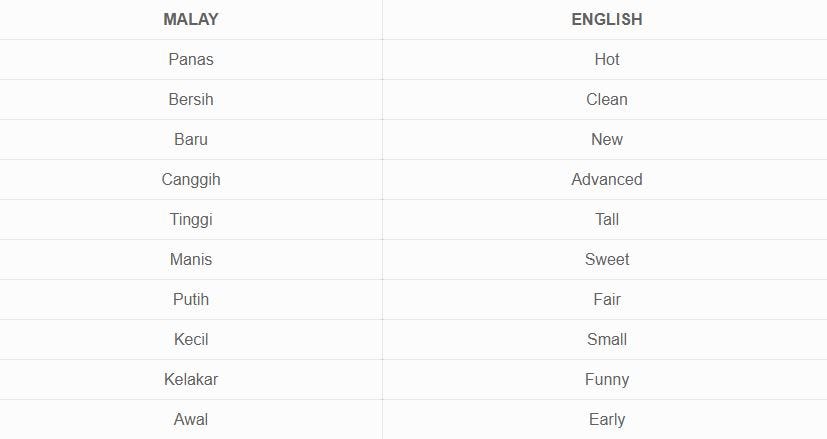Select the Kelakar table cell

click(191, 379)
